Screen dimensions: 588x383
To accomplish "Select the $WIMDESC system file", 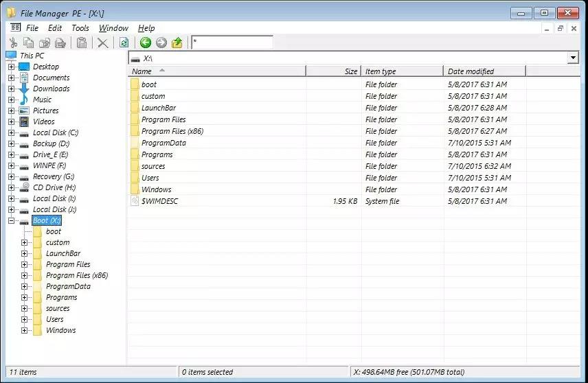I will click(x=157, y=201).
